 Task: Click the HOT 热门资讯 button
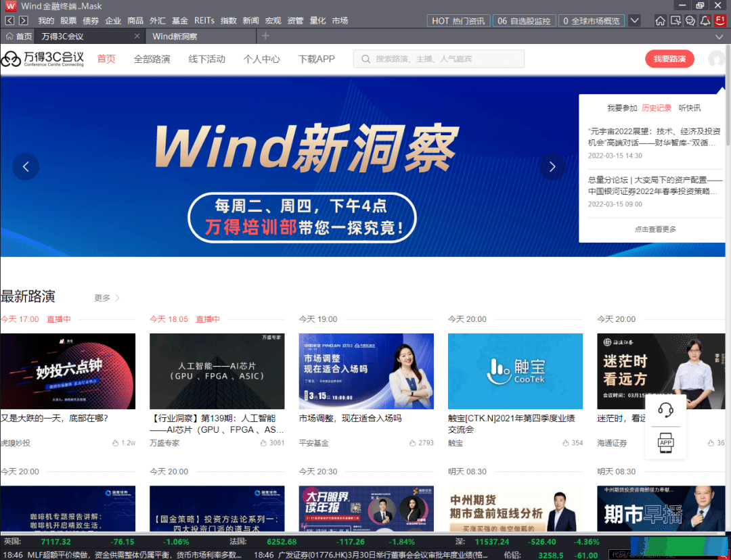(459, 21)
